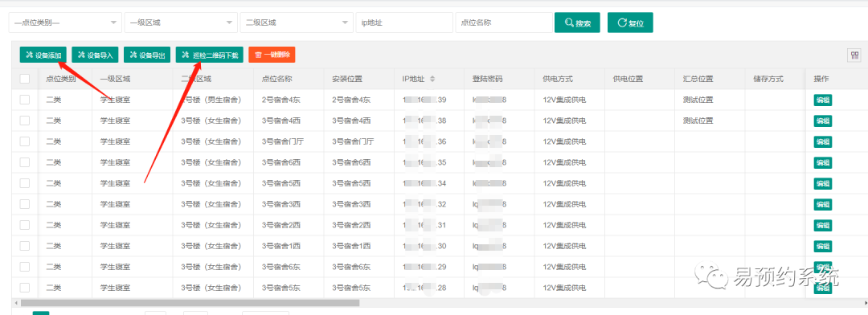
Task: Edit the 3号宿舍6西 row
Action: 823,163
